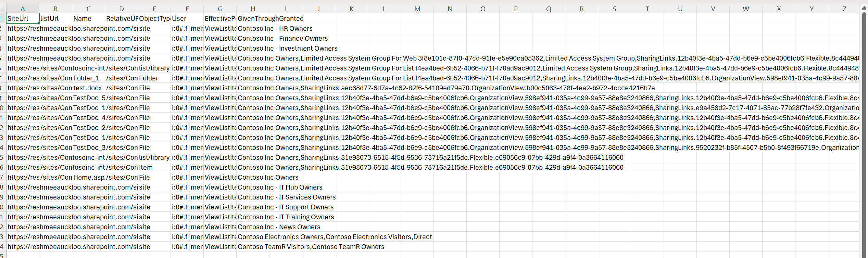Select column N header
868x258 pixels.
tap(450, 9)
